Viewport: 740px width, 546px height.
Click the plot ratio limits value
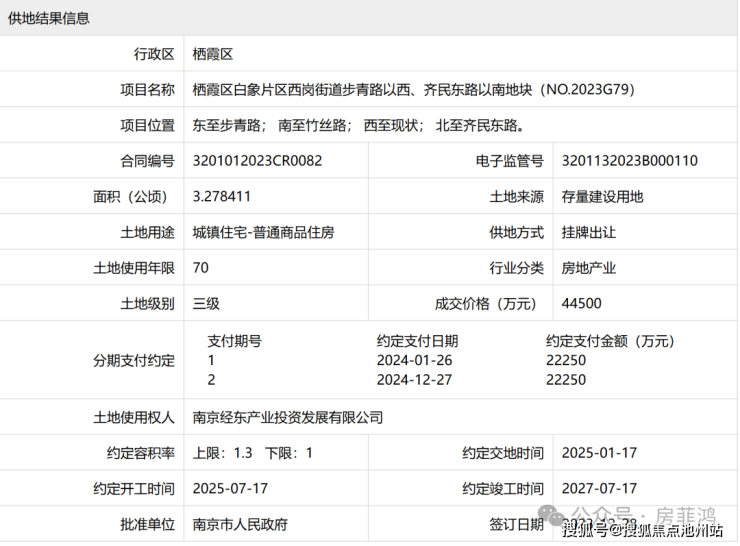(x=252, y=453)
